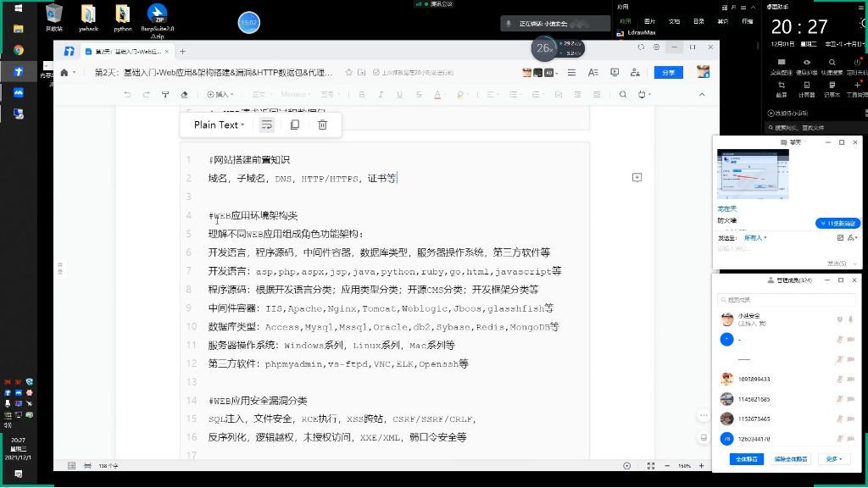Toggle the camera for member 1152673465
The image size is (868, 488).
coord(851,419)
